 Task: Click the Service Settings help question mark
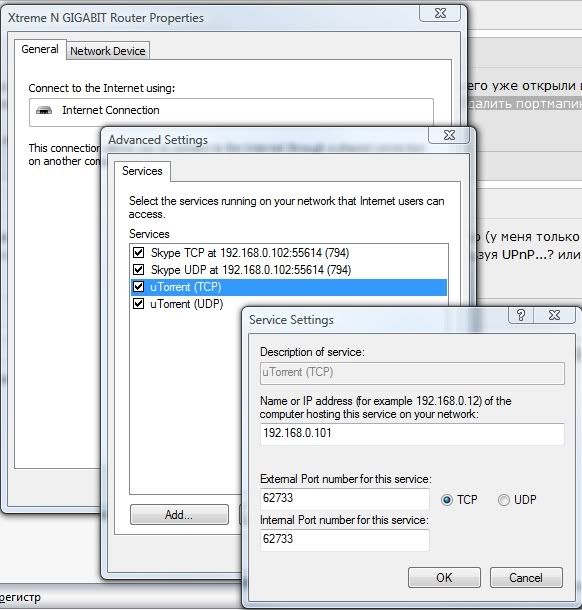(x=521, y=315)
